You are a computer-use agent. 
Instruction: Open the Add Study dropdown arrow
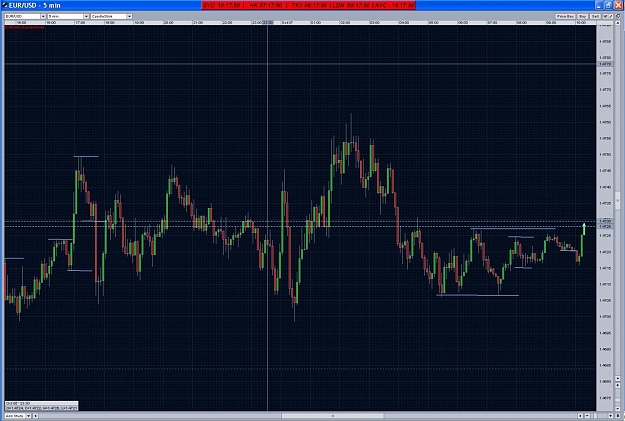point(29,416)
